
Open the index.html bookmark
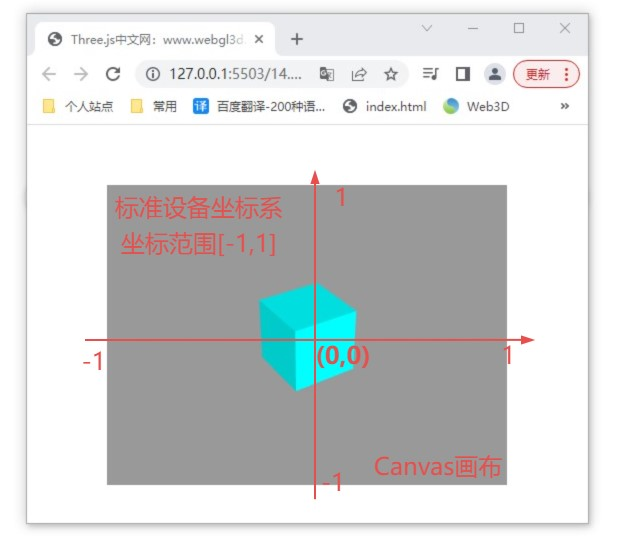[384, 106]
